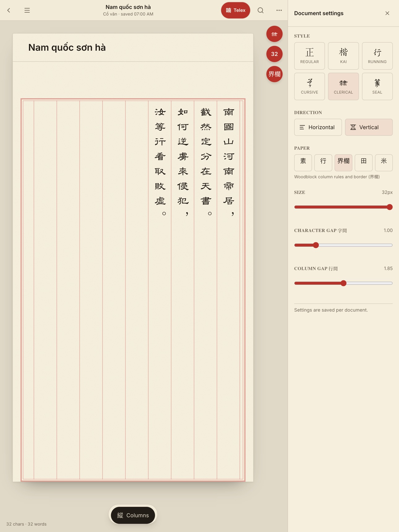Viewport: 399px width, 532px height.
Task: Select the Running style
Action: (x=377, y=56)
